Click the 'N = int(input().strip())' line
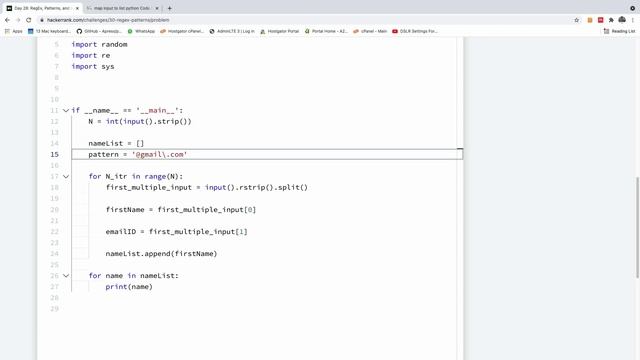Image resolution: width=640 pixels, height=360 pixels. 140,121
